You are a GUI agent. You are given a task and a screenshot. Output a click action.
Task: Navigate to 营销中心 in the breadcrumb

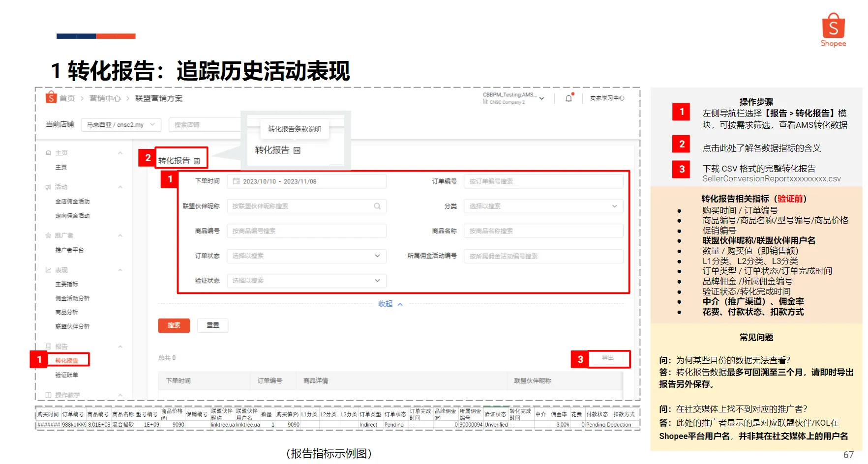(x=105, y=98)
